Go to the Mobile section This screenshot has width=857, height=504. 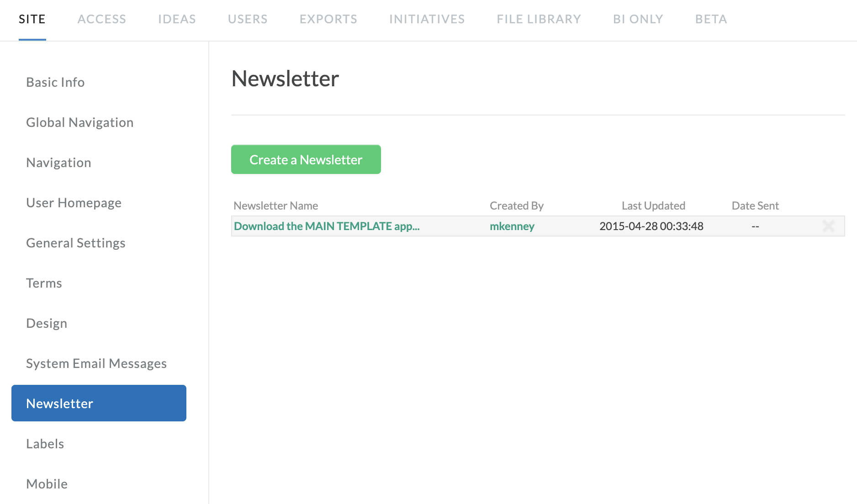coord(47,484)
